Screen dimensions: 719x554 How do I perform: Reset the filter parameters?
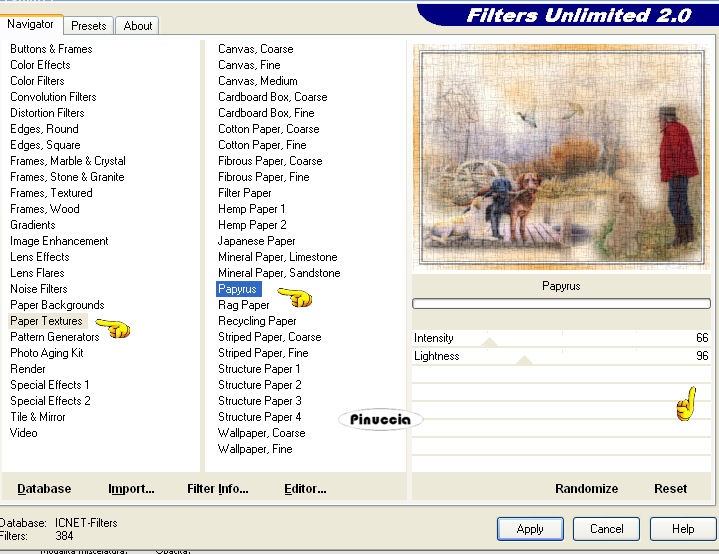[x=670, y=488]
